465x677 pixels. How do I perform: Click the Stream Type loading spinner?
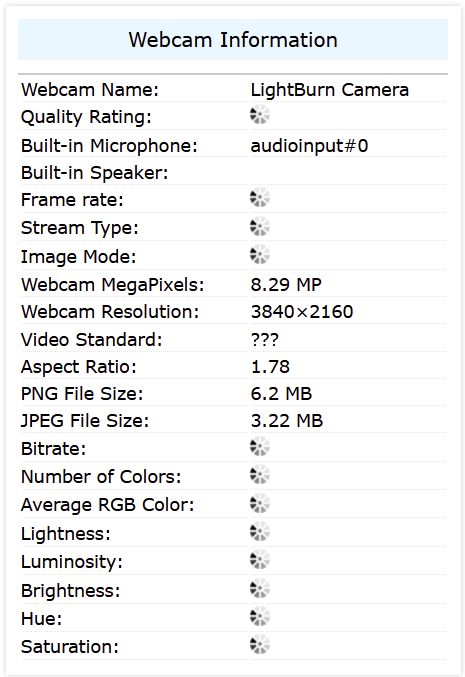pos(259,227)
